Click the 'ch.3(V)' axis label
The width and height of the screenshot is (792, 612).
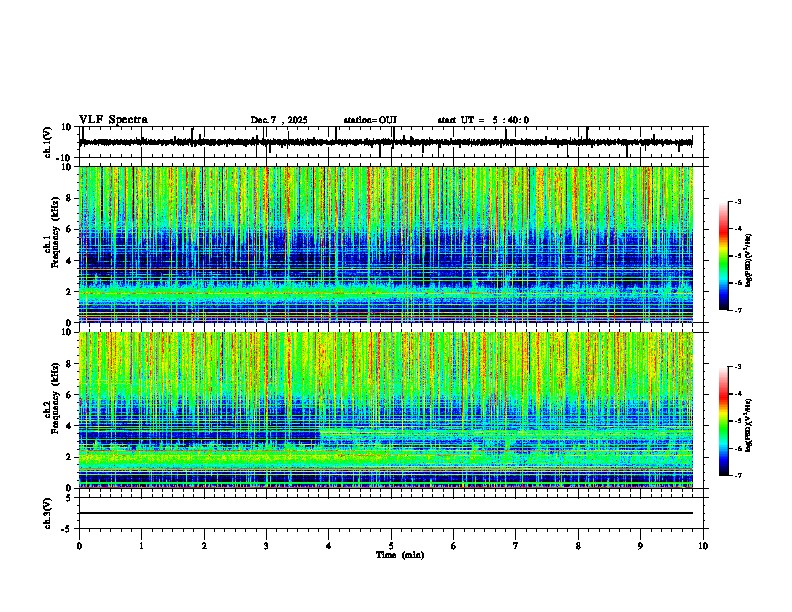(x=47, y=513)
